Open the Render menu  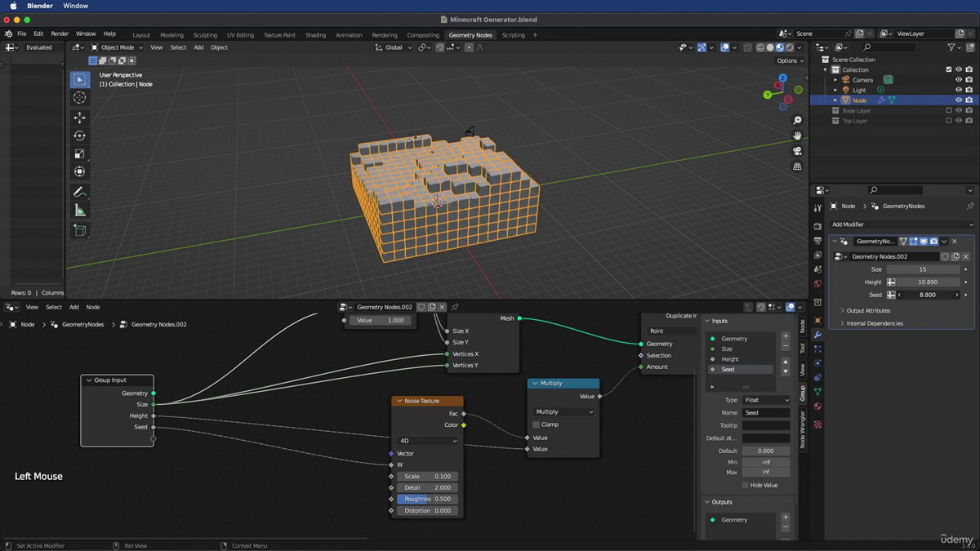tap(60, 33)
